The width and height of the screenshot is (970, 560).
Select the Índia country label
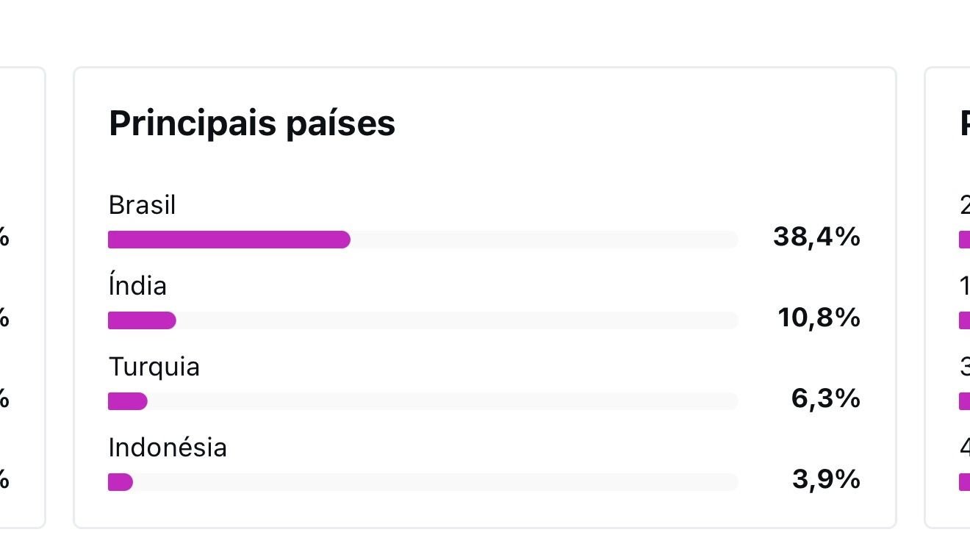click(x=137, y=286)
